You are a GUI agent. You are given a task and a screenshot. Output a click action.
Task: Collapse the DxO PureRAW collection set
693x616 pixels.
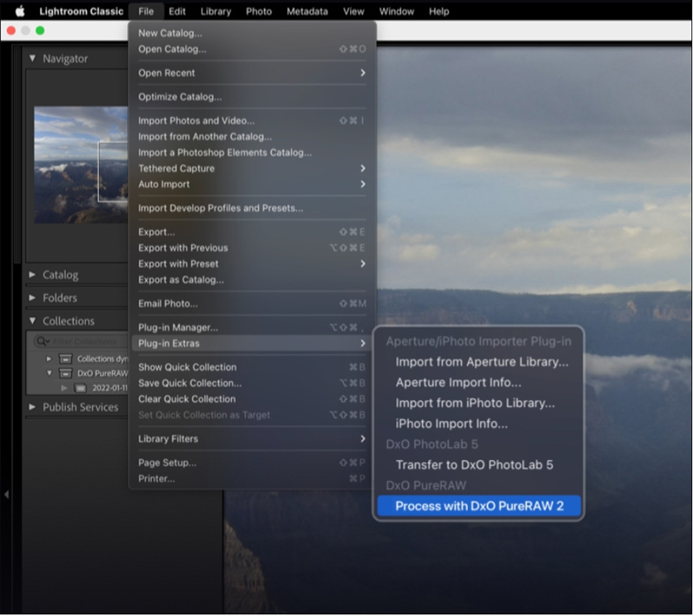[x=50, y=373]
